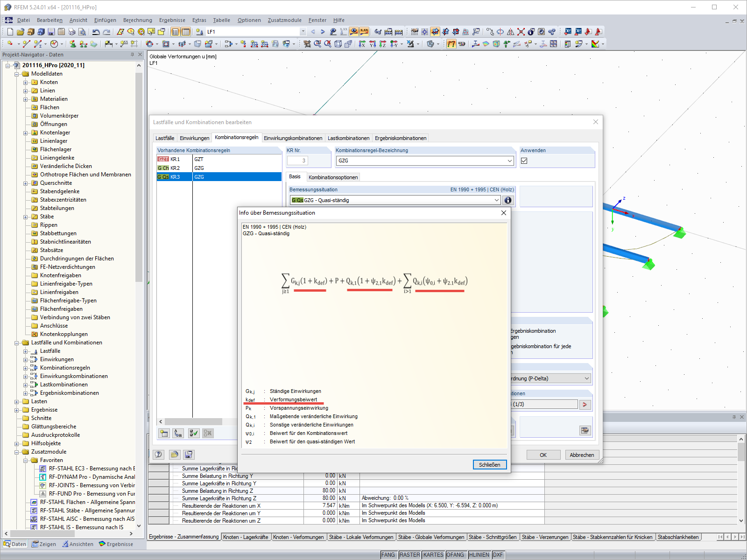The image size is (747, 560).
Task: Click the mirror tool icon
Action: [x=511, y=32]
